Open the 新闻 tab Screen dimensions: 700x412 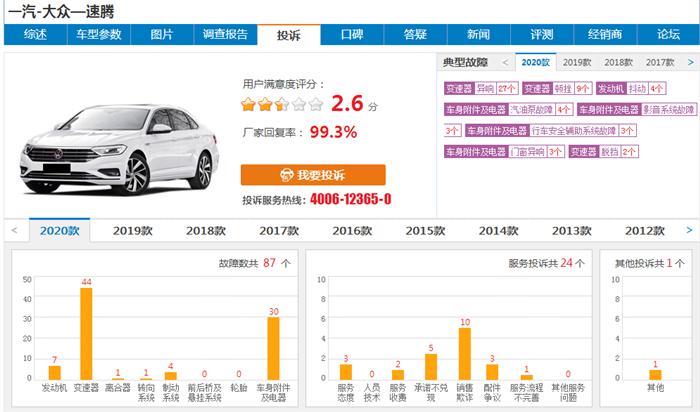point(479,34)
